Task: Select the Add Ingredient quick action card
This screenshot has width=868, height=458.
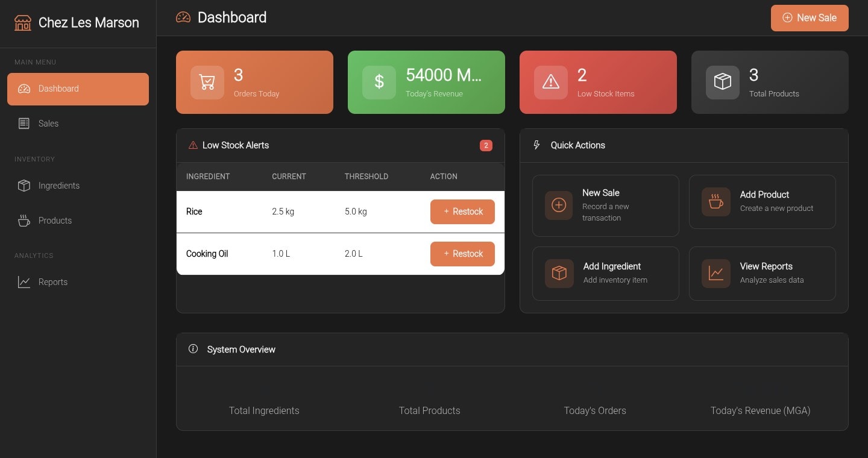Action: tap(605, 274)
